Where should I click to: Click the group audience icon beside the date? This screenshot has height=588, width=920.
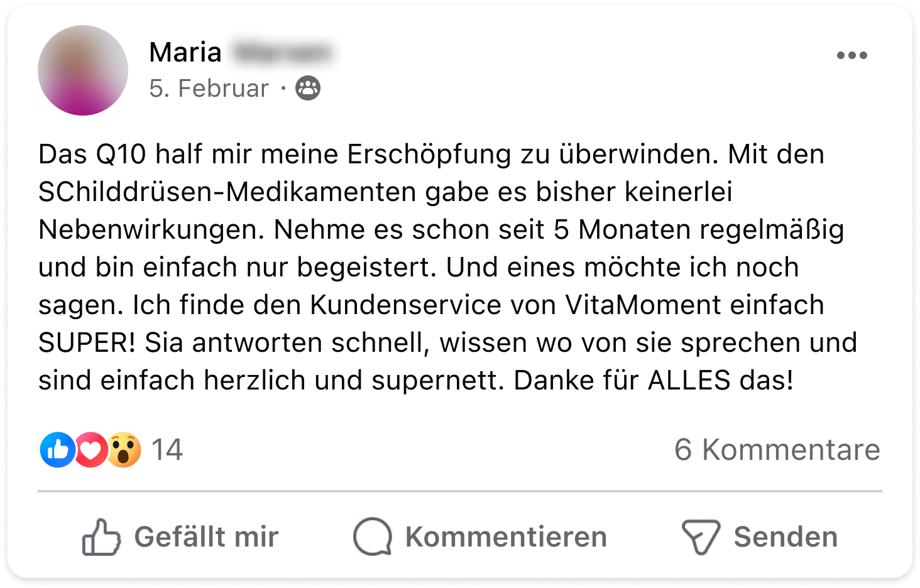[x=308, y=89]
